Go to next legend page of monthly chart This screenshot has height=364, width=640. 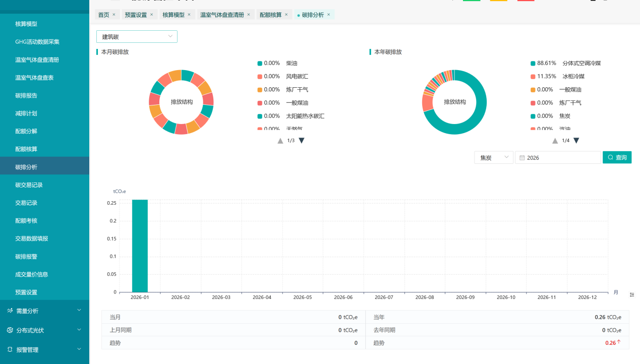pos(302,141)
